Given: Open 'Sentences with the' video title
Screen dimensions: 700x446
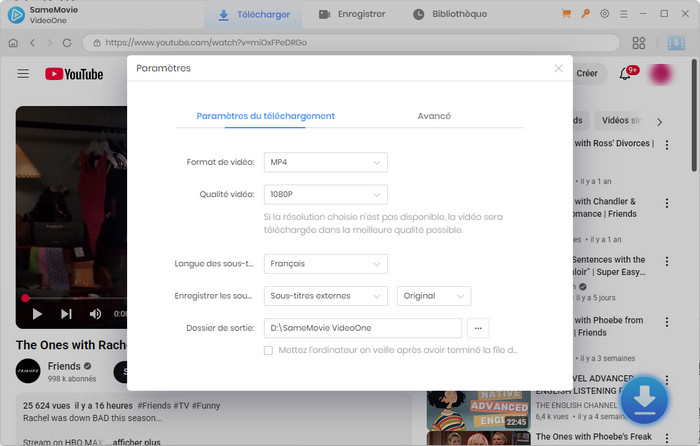Looking at the screenshot, I should pos(609,266).
